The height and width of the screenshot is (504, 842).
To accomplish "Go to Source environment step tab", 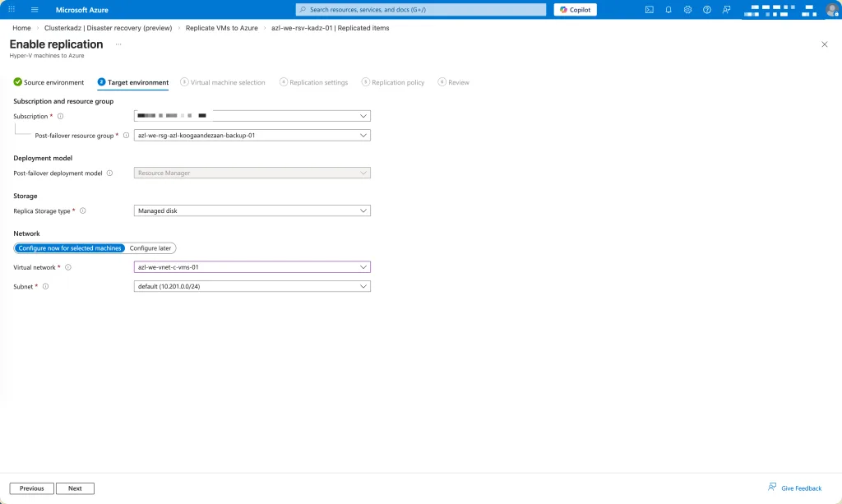I will (x=49, y=82).
